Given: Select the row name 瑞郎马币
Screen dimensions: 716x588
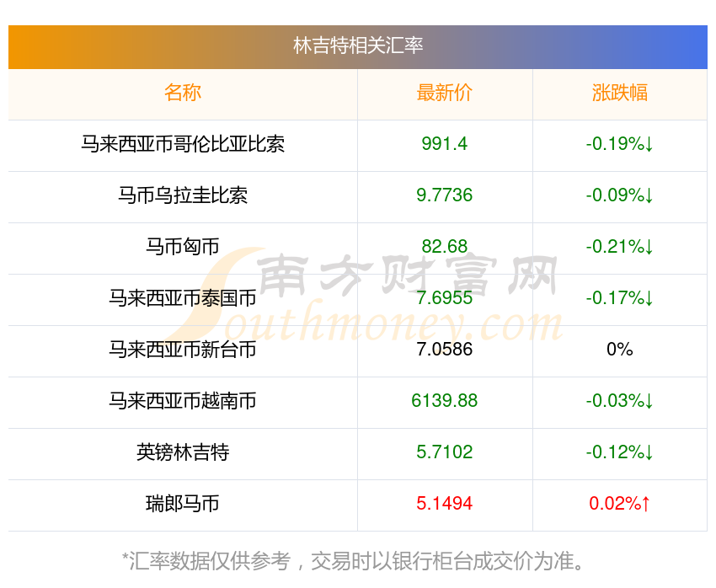Looking at the screenshot, I should [x=183, y=504].
